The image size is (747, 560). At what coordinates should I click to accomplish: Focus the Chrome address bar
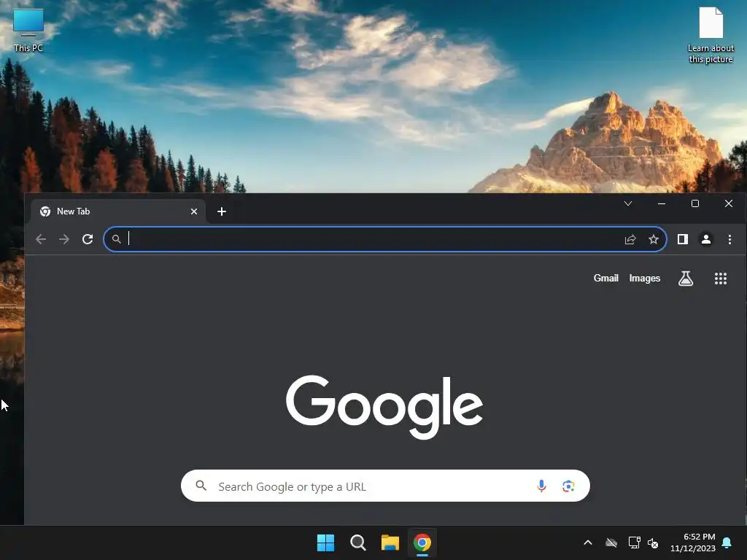click(x=385, y=239)
